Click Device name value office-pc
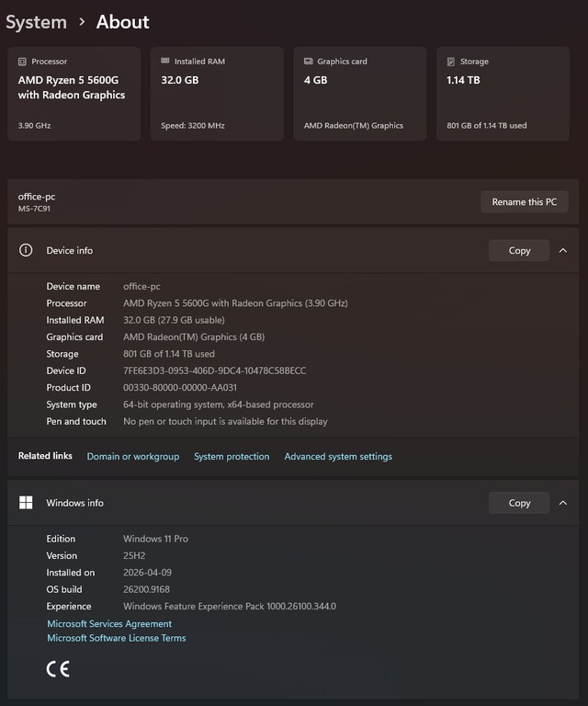588x706 pixels. pyautogui.click(x=141, y=287)
